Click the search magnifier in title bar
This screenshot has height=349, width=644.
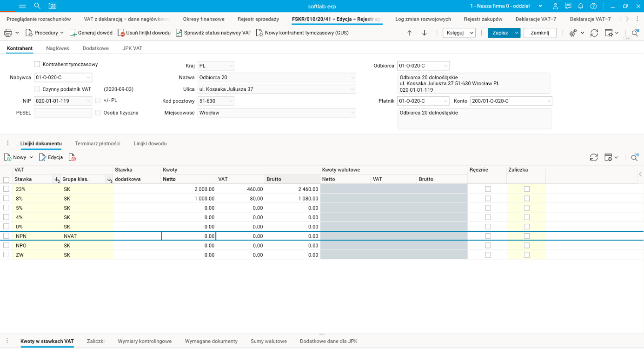pos(37,6)
